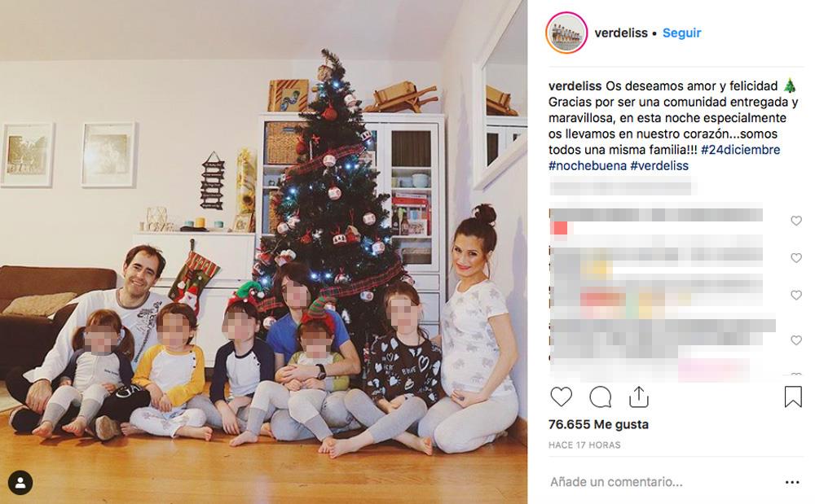This screenshot has width=815, height=504.
Task: Open comments with the speech bubble icon
Action: point(601,397)
